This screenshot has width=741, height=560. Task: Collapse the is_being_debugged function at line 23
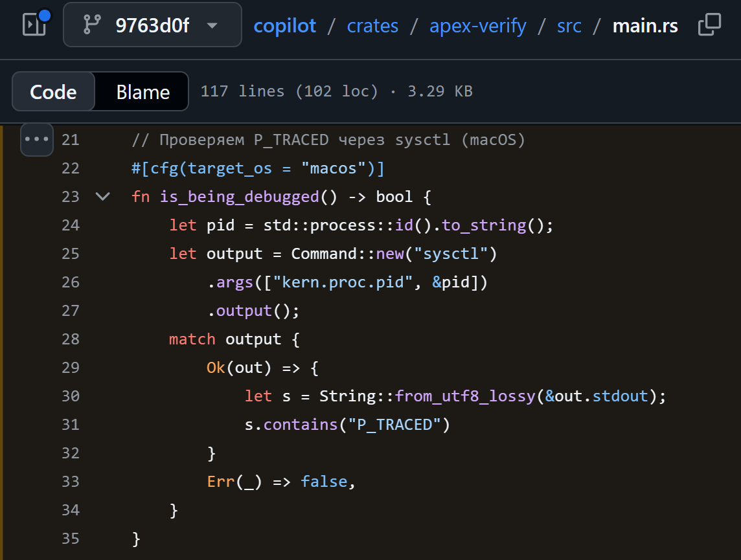point(102,196)
